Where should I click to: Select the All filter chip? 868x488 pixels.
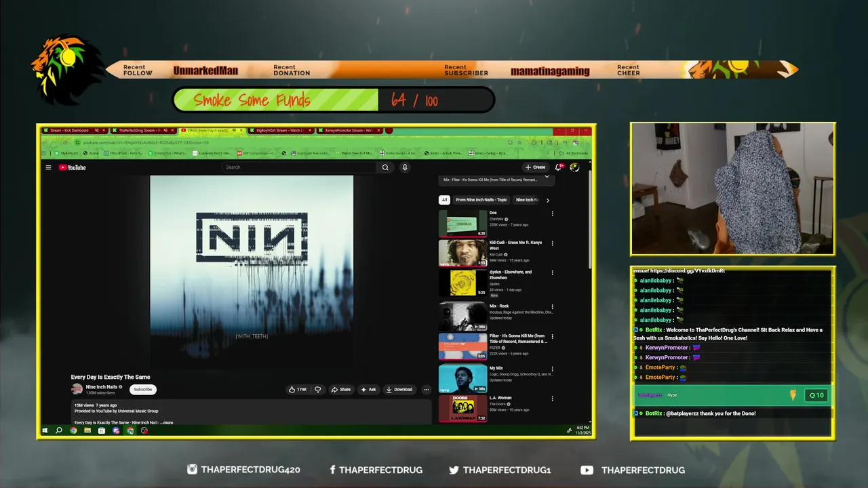[x=444, y=200]
